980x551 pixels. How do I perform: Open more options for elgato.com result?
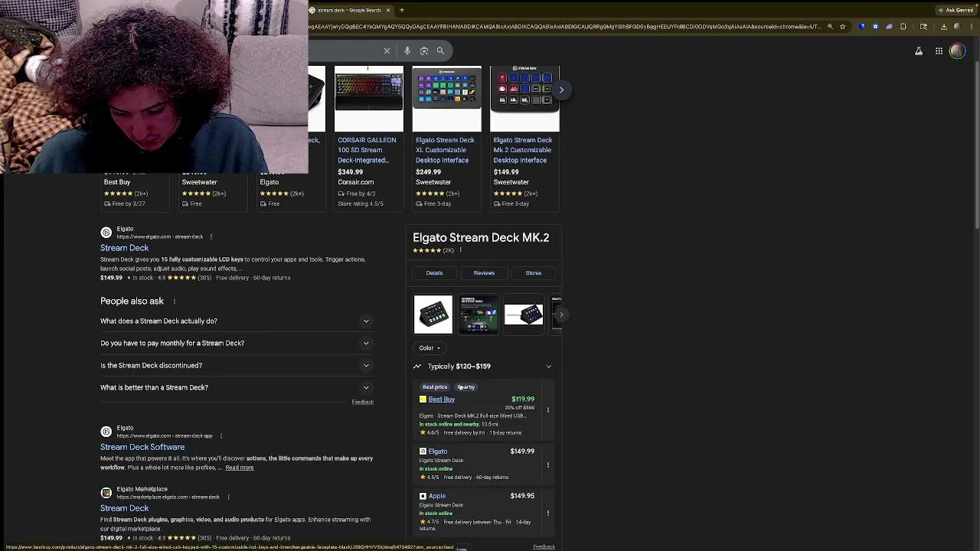[x=211, y=236]
